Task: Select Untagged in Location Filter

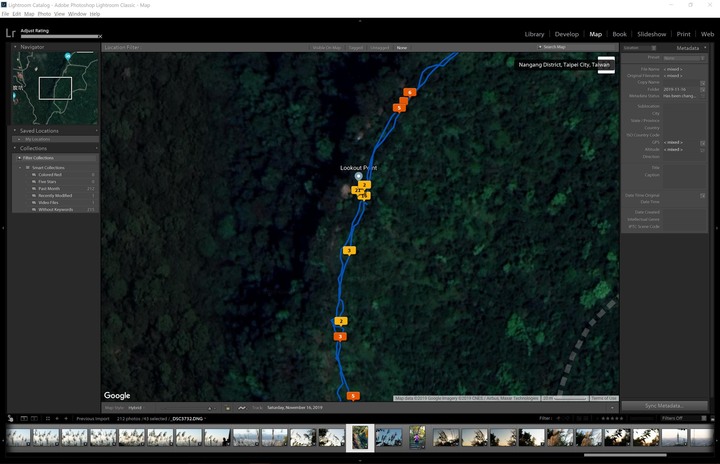Action: [379, 48]
